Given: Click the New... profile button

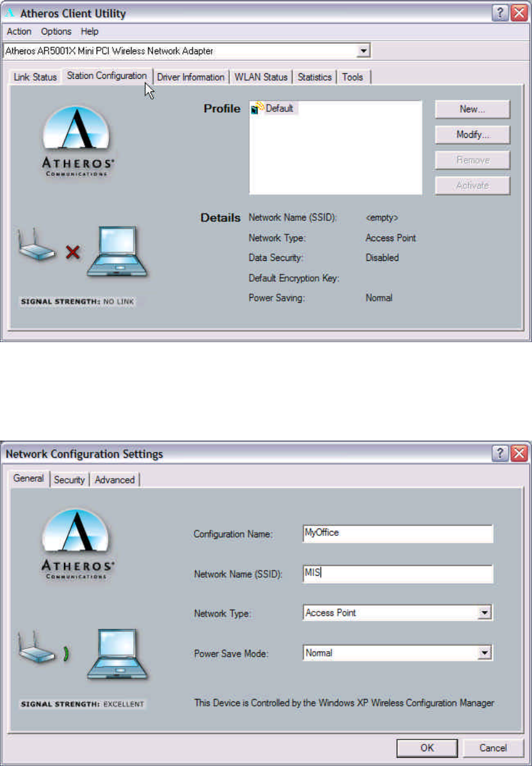Looking at the screenshot, I should click(x=472, y=109).
